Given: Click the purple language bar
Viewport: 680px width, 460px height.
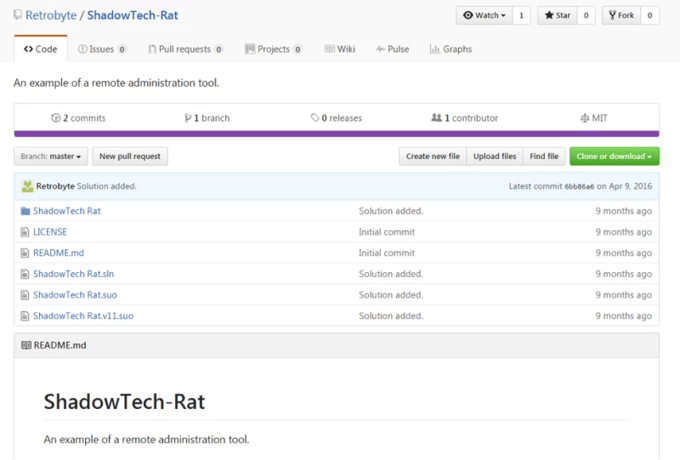Looking at the screenshot, I should click(336, 133).
